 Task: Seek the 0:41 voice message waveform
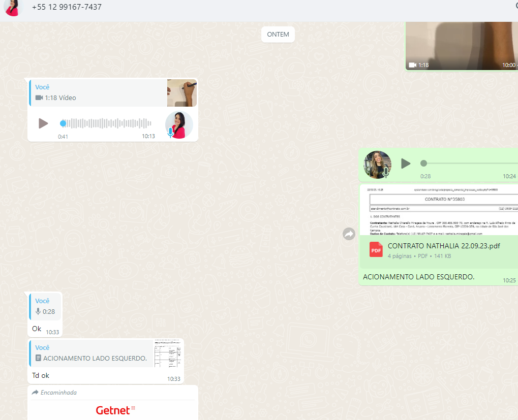click(106, 123)
